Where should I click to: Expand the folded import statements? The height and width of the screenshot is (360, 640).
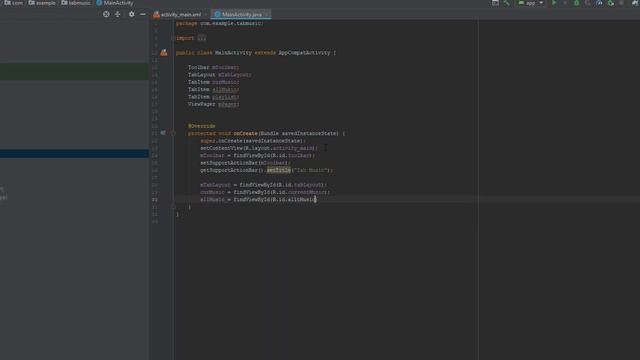[202, 38]
